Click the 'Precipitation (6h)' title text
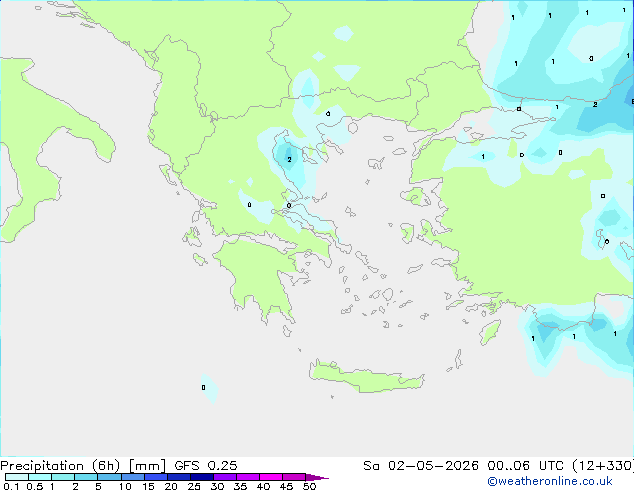Viewport: 634px width, 490px height. (60, 466)
